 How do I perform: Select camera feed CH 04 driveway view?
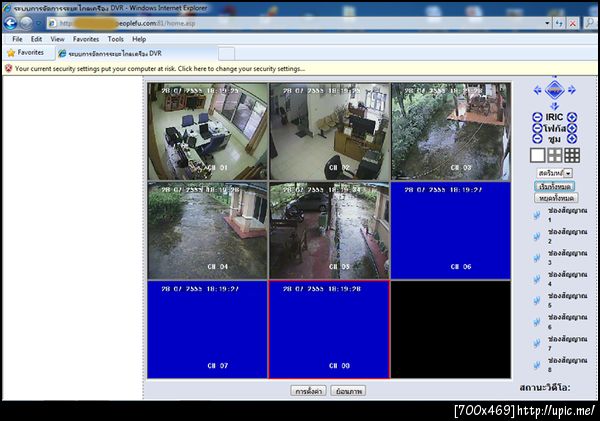(x=208, y=230)
